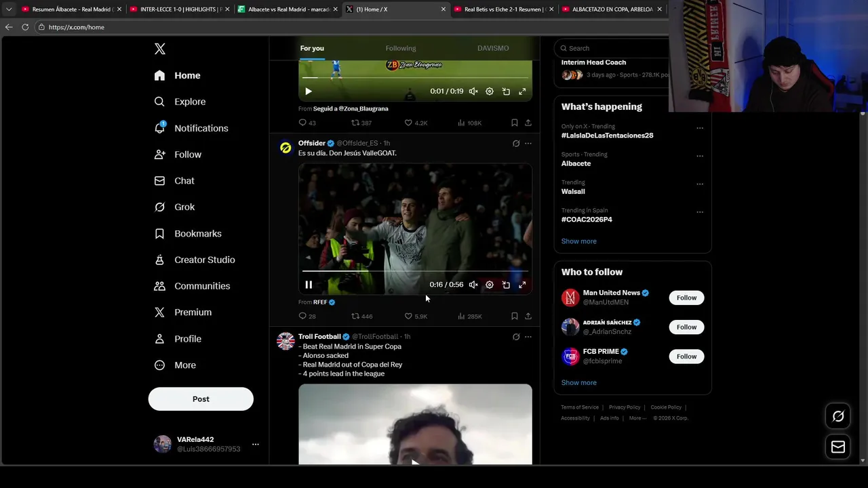Click the Post button
Viewport: 868px width, 488px height.
click(x=201, y=399)
